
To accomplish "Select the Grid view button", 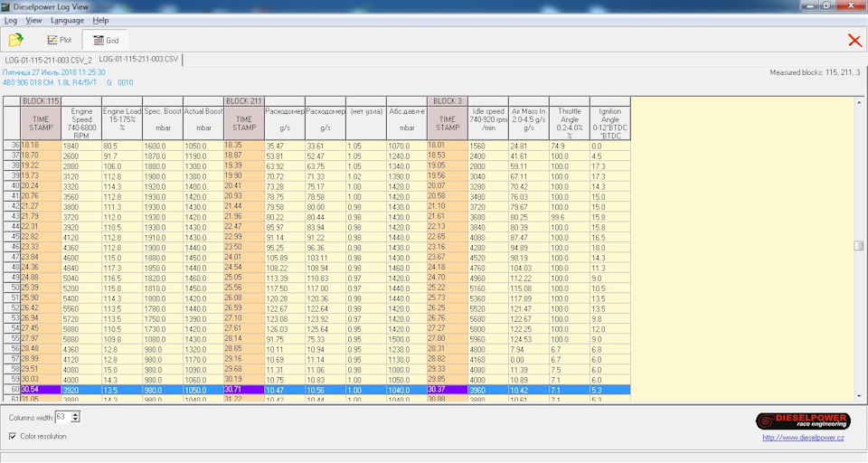I will (104, 40).
